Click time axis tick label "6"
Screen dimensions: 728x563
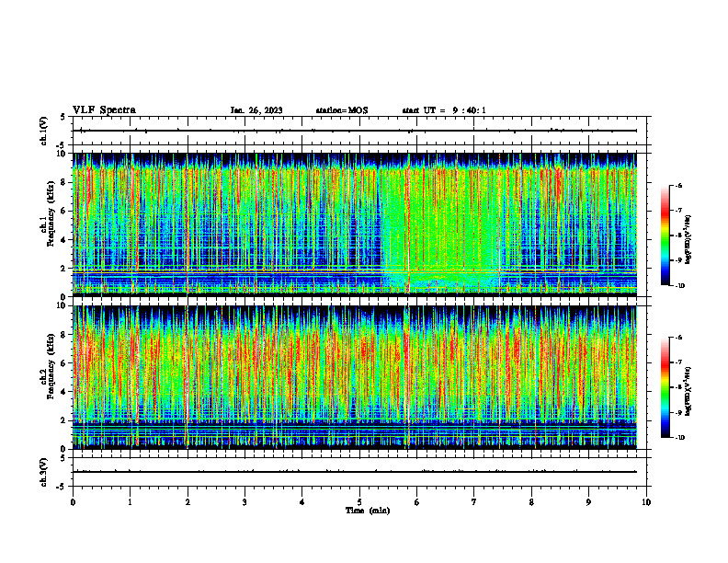point(417,502)
